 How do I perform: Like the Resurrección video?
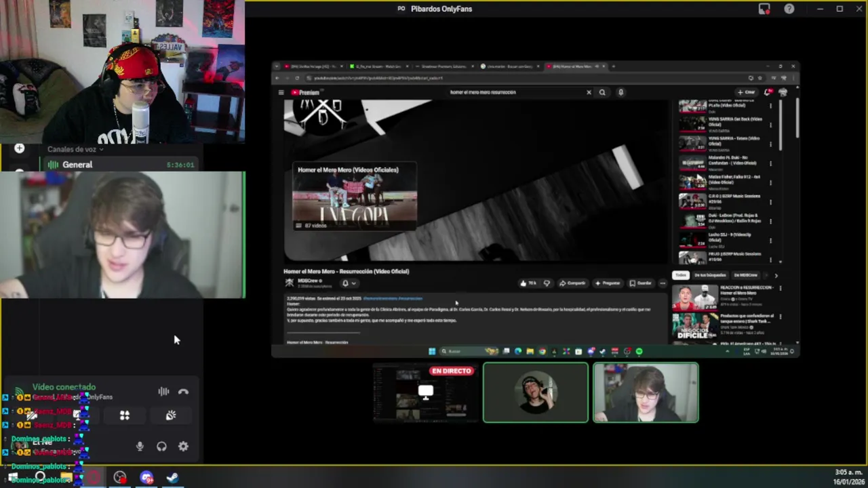[x=528, y=283]
